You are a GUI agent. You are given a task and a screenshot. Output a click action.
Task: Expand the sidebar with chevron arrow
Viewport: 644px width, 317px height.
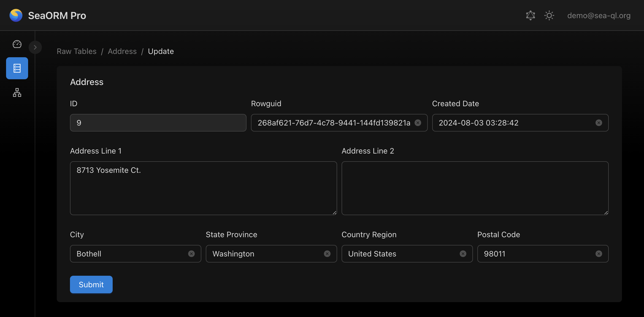click(x=35, y=47)
